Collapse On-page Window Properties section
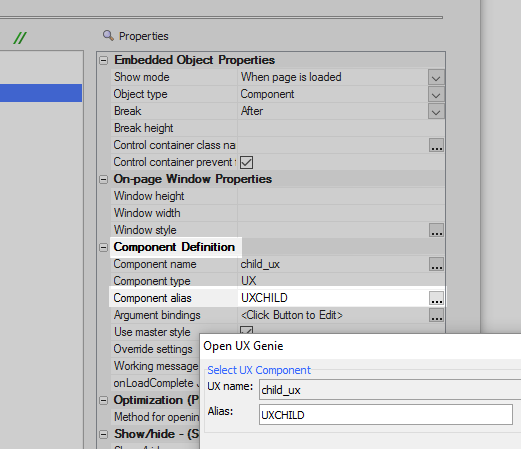Screen dimensions: 521x449 (104, 179)
